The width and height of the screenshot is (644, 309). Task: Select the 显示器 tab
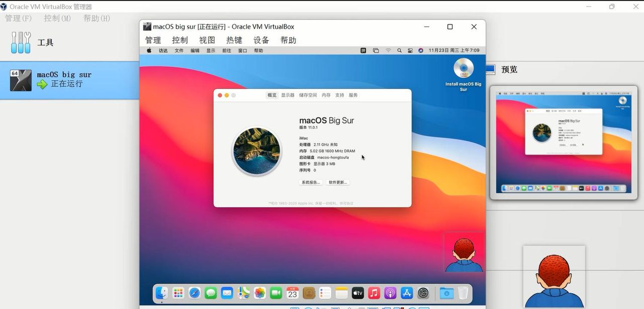point(288,95)
